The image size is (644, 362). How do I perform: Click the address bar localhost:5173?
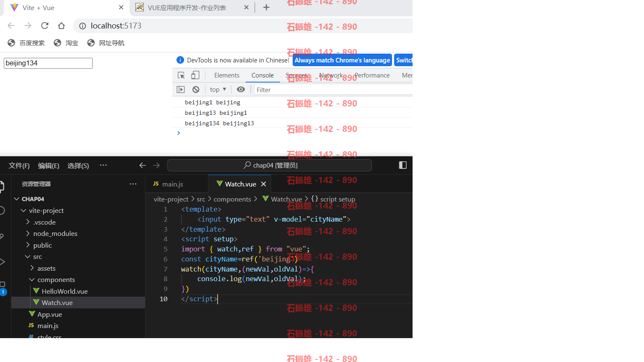pos(116,26)
